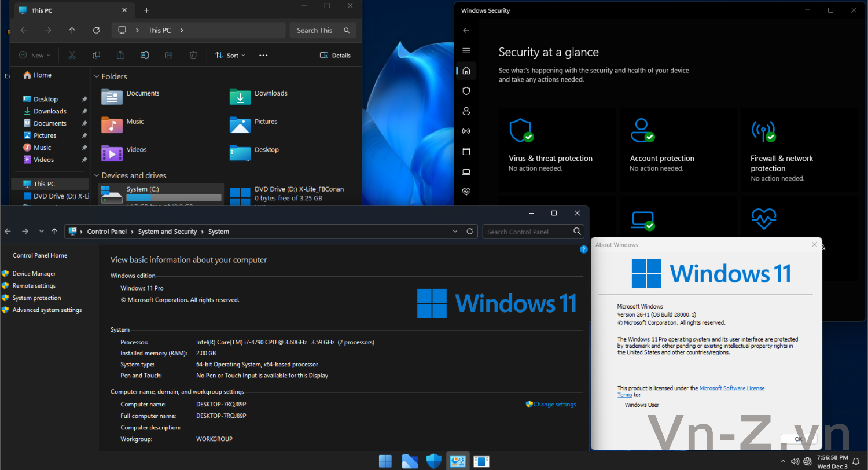This screenshot has height=470, width=868.
Task: Collapse the Folders section
Action: coord(96,76)
